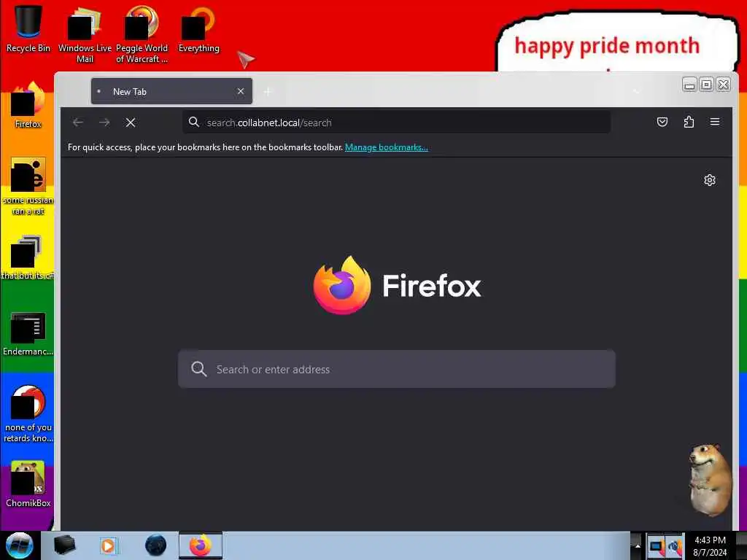Click the Firefox taskbar button

click(x=201, y=545)
